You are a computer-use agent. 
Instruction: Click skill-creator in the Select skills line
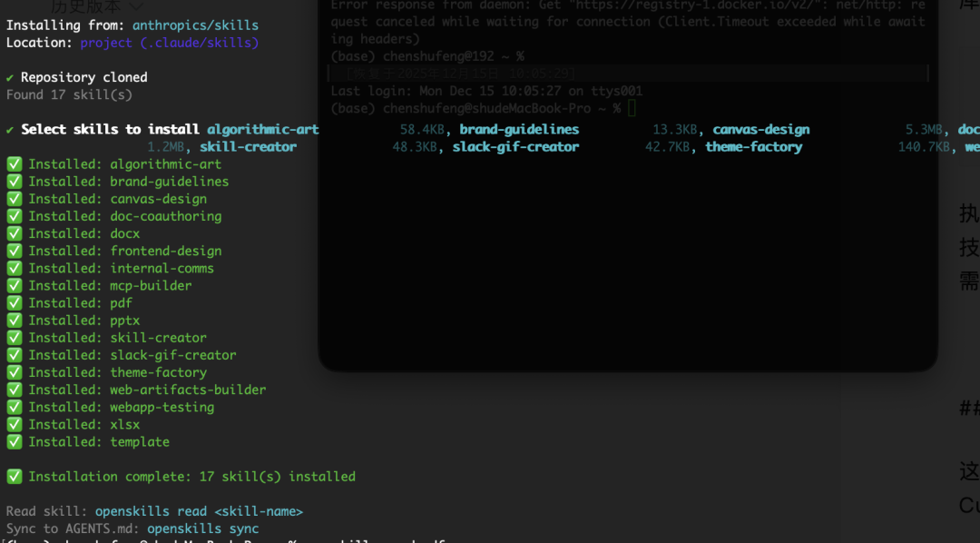(x=248, y=147)
